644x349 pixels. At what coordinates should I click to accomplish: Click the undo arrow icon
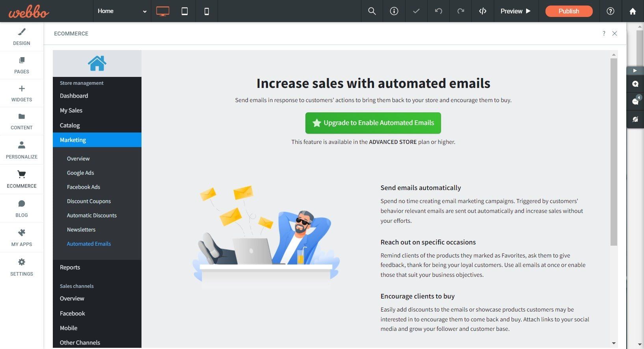(x=438, y=11)
